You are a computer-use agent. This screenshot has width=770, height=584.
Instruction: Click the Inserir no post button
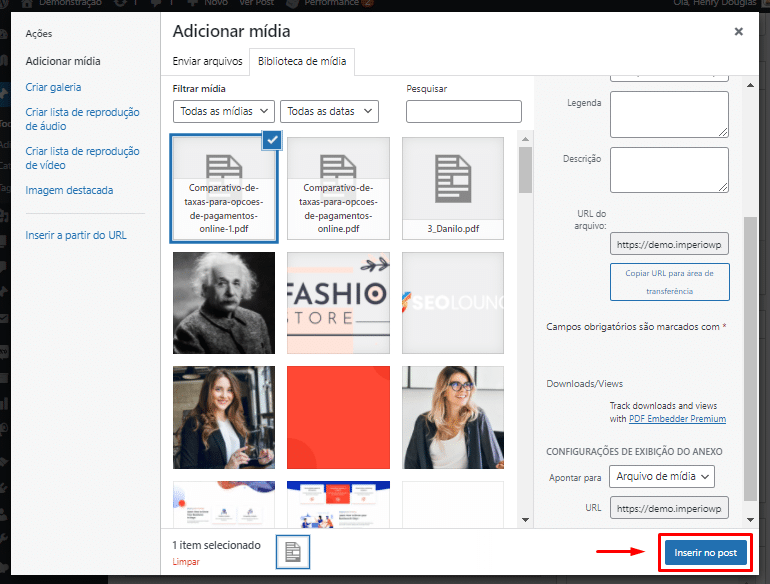(x=705, y=552)
